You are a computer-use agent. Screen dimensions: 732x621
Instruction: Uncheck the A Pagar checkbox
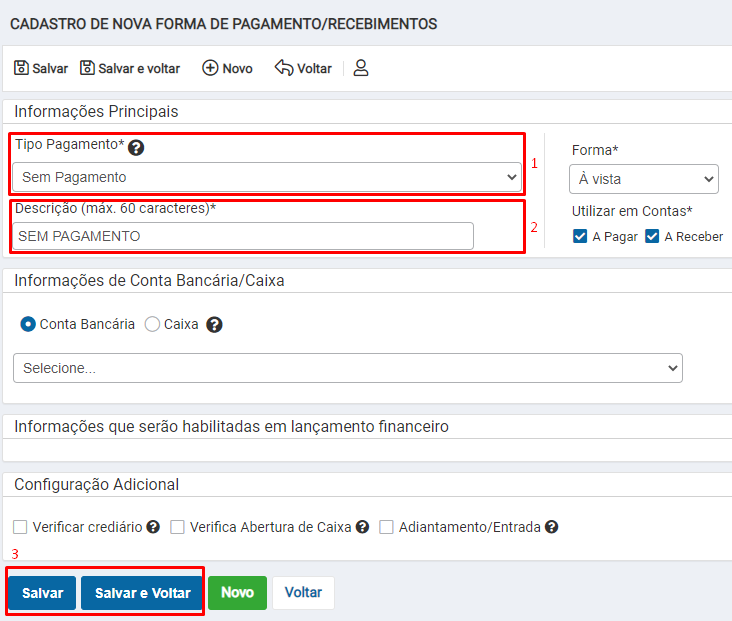(x=580, y=236)
